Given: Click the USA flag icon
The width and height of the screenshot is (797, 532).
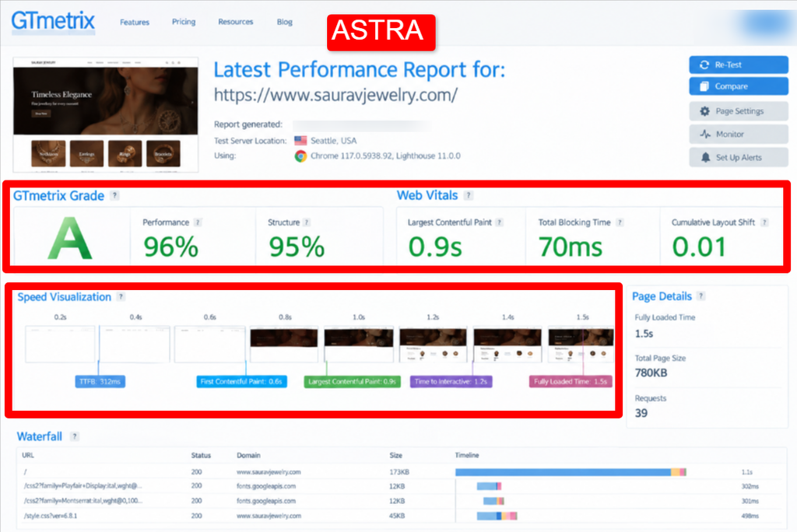Looking at the screenshot, I should pos(300,140).
